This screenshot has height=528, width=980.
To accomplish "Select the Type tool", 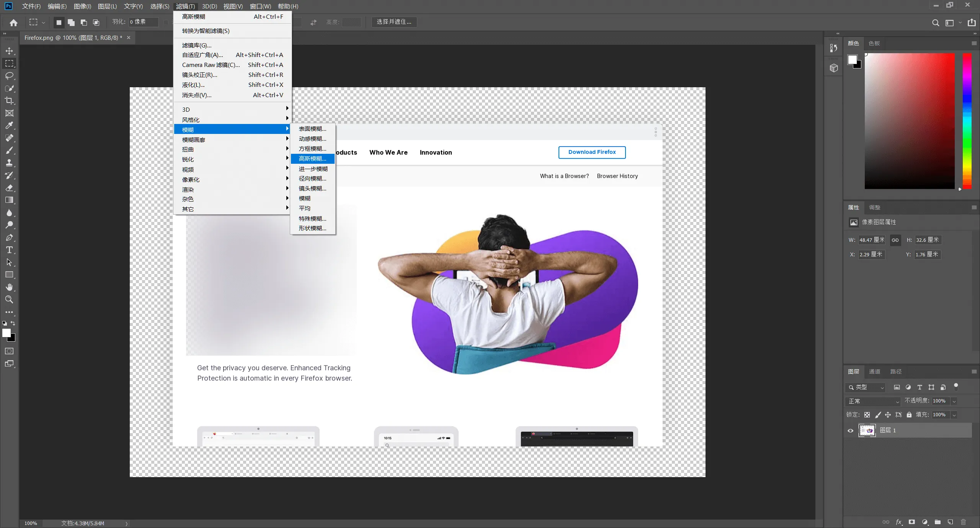I will pyautogui.click(x=10, y=250).
